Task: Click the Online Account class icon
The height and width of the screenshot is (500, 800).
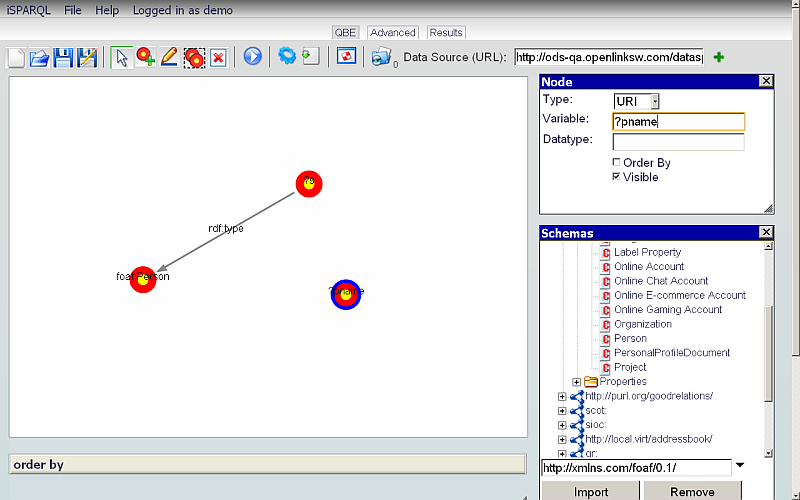Action: 606,267
